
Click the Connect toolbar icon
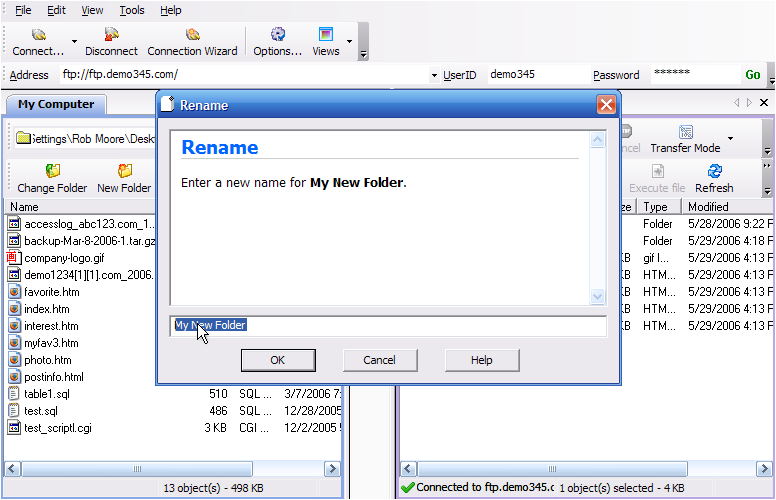coord(39,35)
